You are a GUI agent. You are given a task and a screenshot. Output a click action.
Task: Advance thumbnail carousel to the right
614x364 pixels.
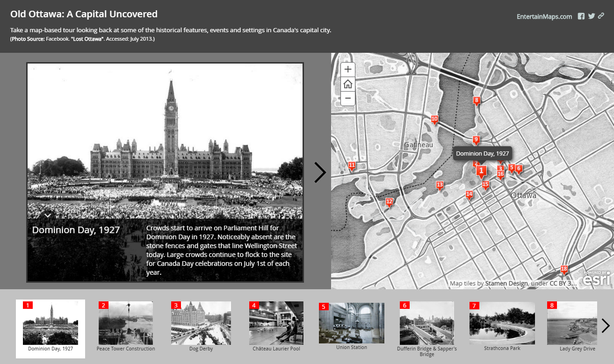coord(606,326)
